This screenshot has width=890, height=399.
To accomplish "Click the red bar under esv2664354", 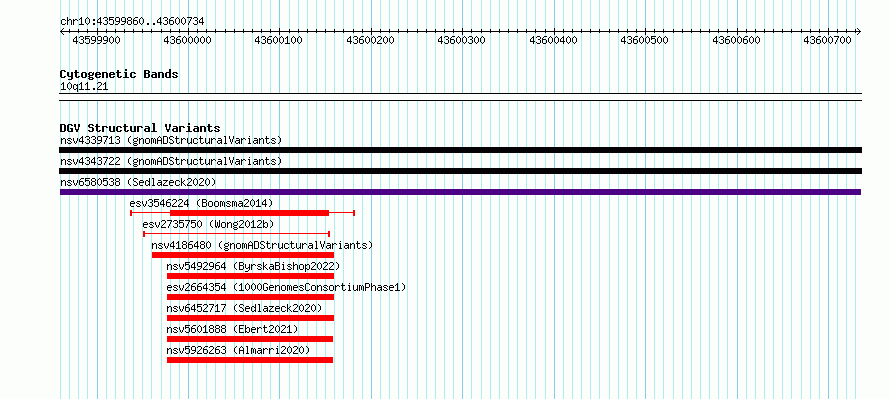I will click(250, 297).
